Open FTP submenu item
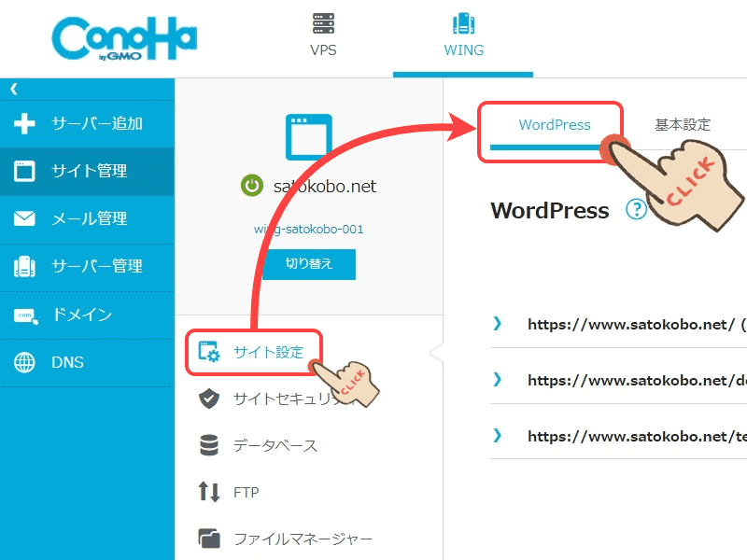Viewport: 747px width, 560px height. [247, 492]
